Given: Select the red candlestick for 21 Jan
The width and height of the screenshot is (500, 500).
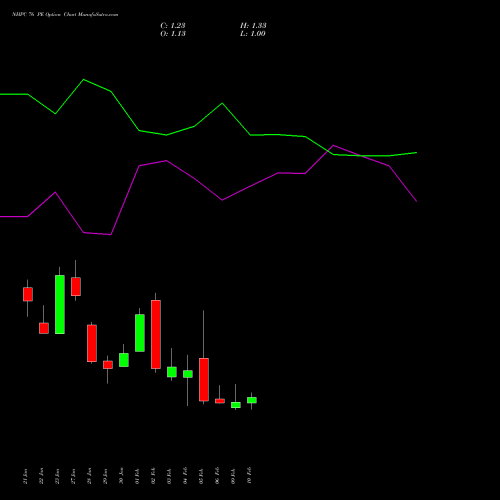Looking at the screenshot, I should point(28,294).
